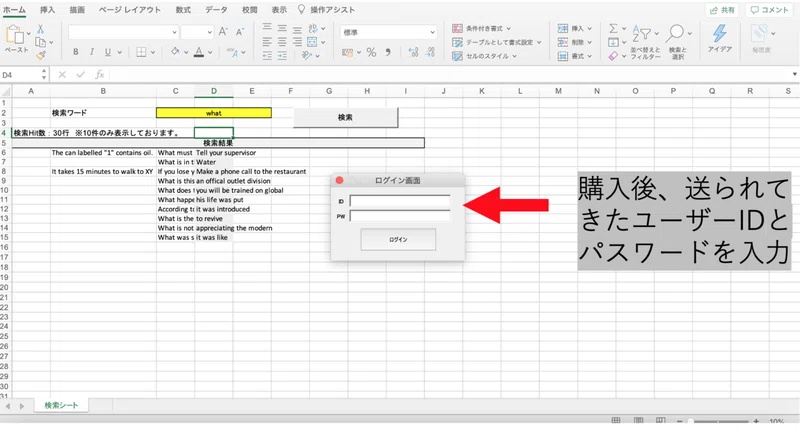Switch to the ページレイアウト tab

click(130, 10)
